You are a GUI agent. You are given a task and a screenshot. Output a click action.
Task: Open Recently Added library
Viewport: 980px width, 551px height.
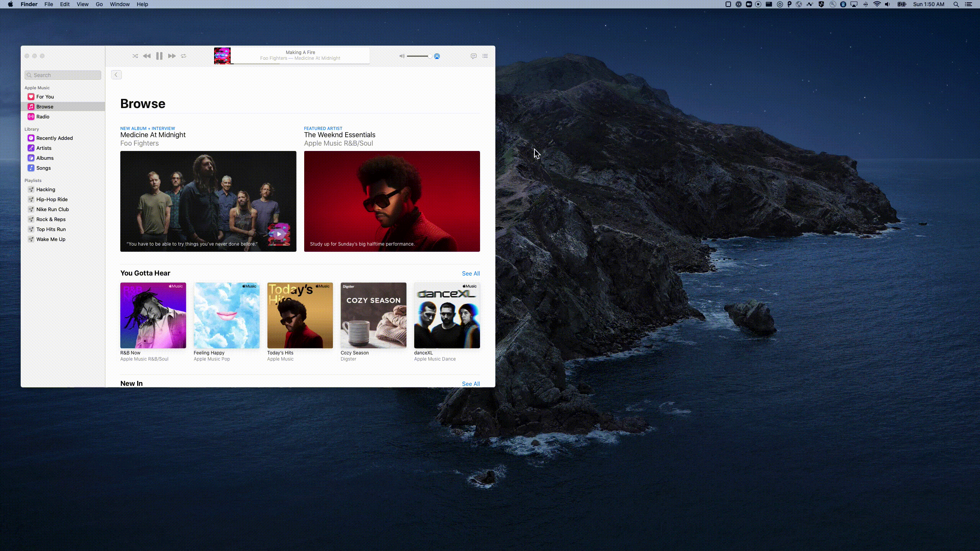tap(63, 138)
